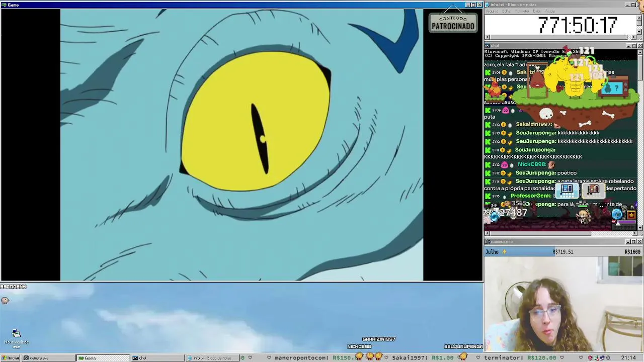Click the chat window vertical scrollbar up arrow

(640, 52)
